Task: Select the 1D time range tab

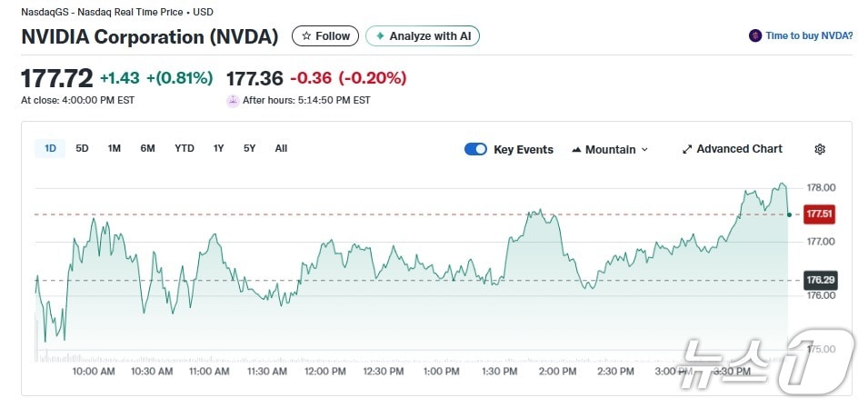Action: coord(51,148)
